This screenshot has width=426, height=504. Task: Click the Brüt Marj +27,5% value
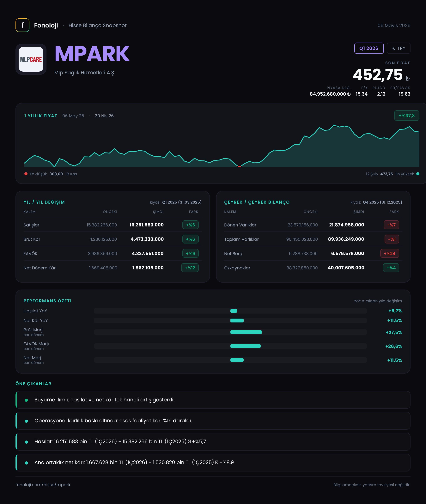394,332
